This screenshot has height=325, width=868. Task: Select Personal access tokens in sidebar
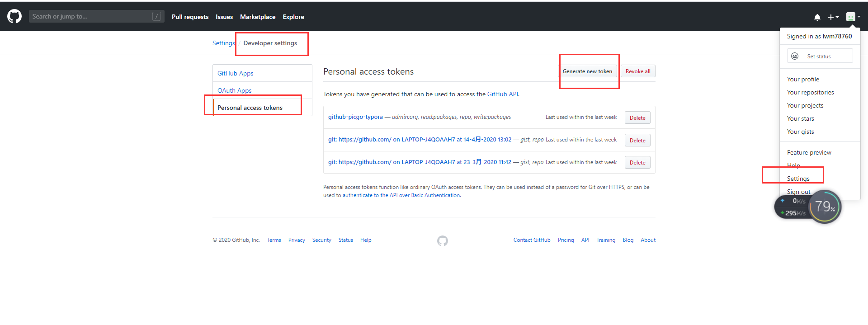click(262, 108)
